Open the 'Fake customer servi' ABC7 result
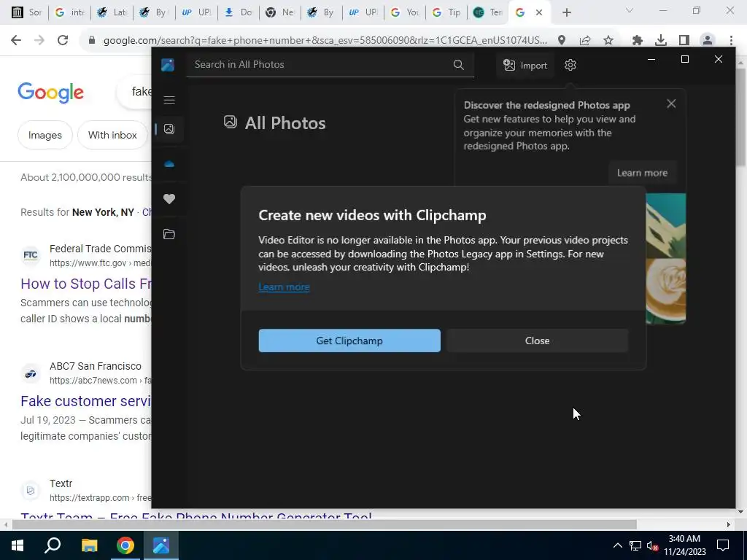Screen dimensions: 747x560 (86, 401)
